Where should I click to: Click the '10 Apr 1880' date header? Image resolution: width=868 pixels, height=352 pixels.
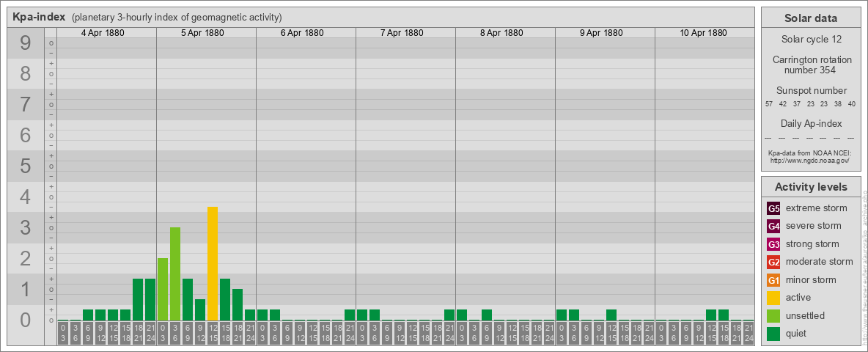[703, 33]
